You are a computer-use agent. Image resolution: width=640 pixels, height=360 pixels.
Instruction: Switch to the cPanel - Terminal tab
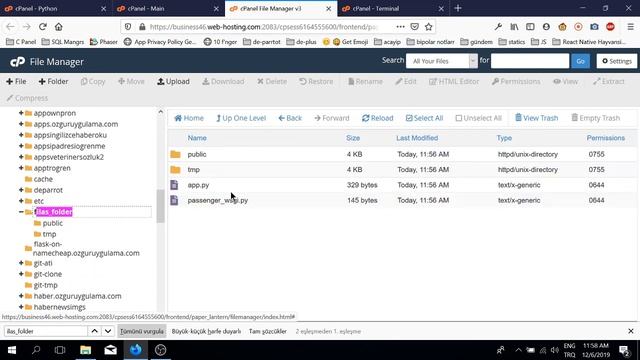(393, 9)
